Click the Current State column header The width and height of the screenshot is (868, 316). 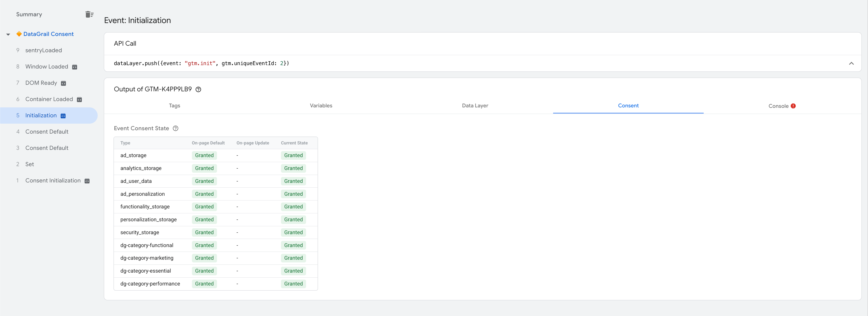[x=294, y=143]
